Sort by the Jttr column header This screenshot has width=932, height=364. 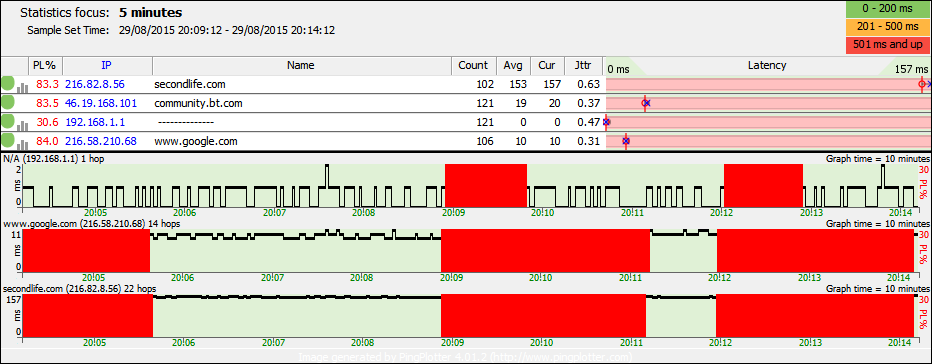tap(582, 65)
